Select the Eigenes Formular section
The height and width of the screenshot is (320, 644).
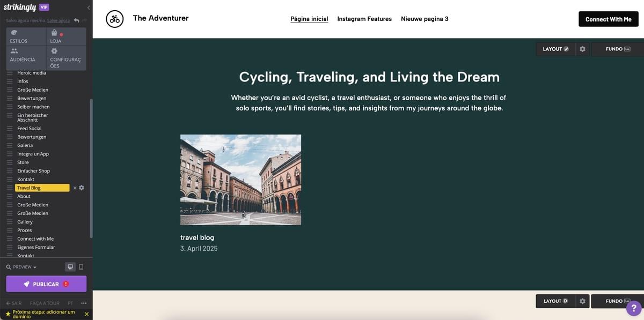tap(36, 247)
